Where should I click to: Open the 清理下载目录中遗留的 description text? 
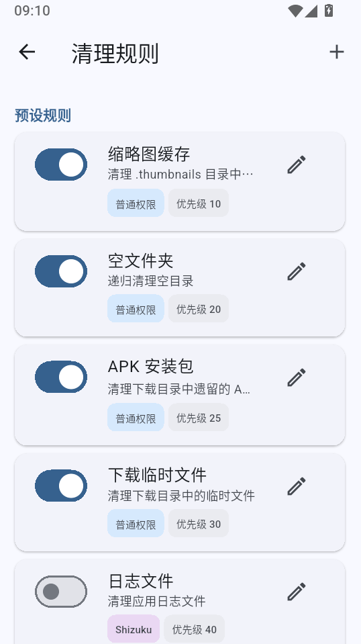tap(179, 389)
